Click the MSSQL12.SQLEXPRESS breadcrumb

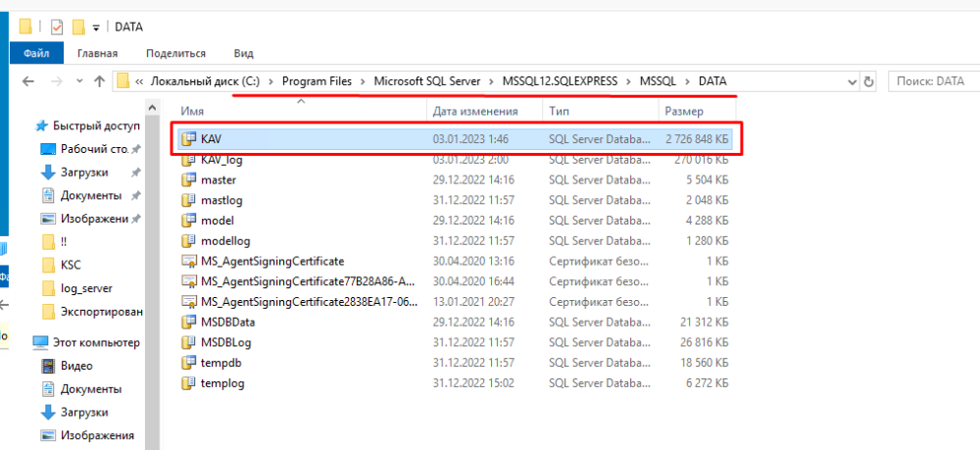point(560,81)
